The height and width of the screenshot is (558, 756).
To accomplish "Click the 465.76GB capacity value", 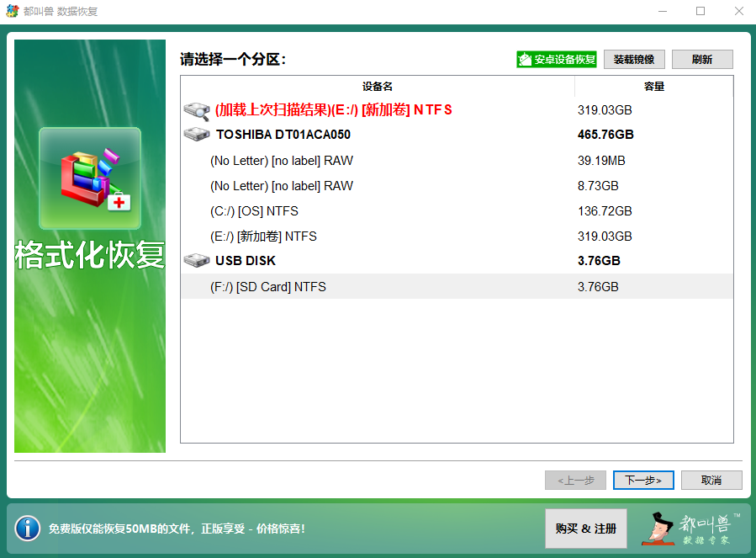I will [605, 134].
